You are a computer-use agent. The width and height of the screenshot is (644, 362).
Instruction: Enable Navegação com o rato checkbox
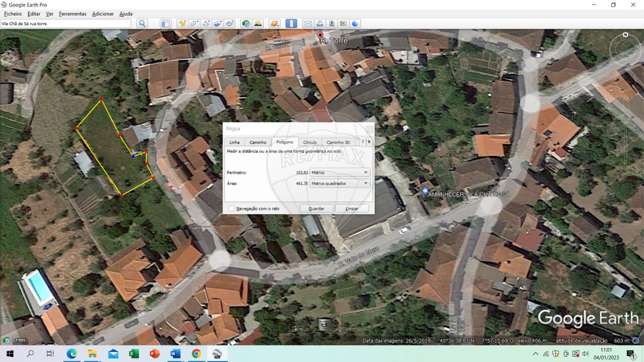point(231,208)
